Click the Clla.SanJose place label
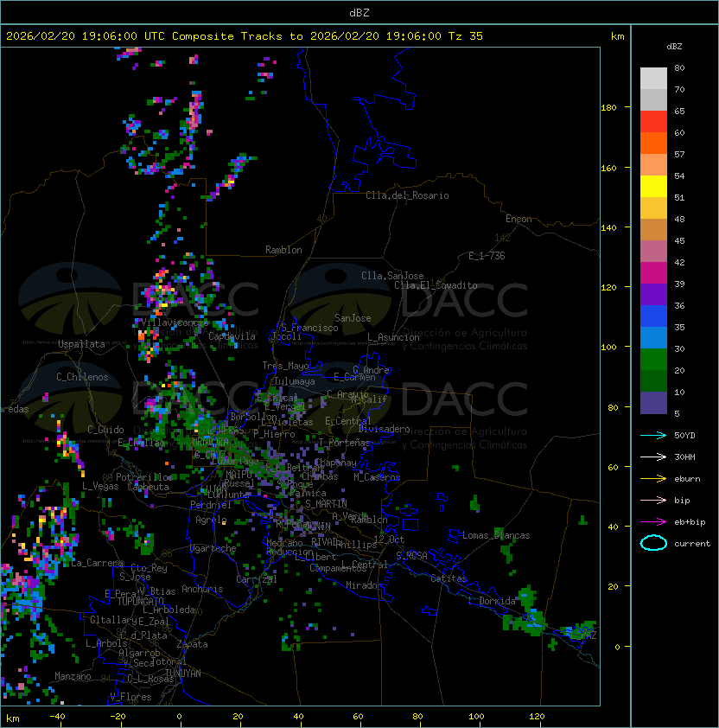 [392, 276]
